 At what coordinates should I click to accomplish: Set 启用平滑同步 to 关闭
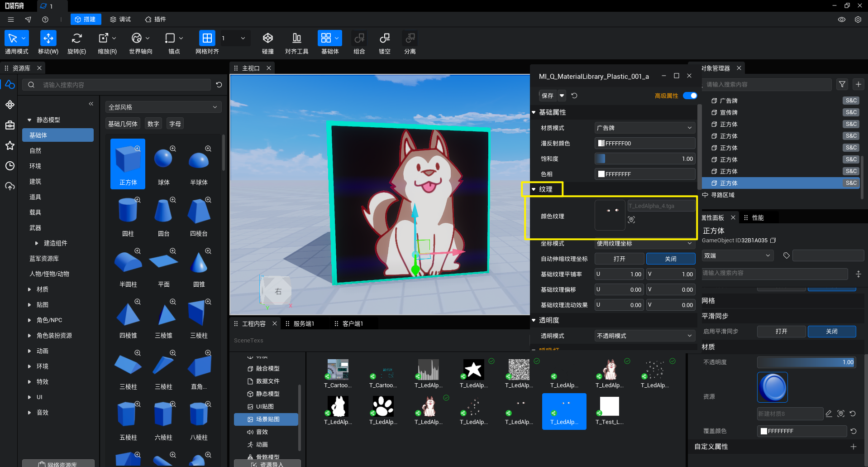point(832,332)
